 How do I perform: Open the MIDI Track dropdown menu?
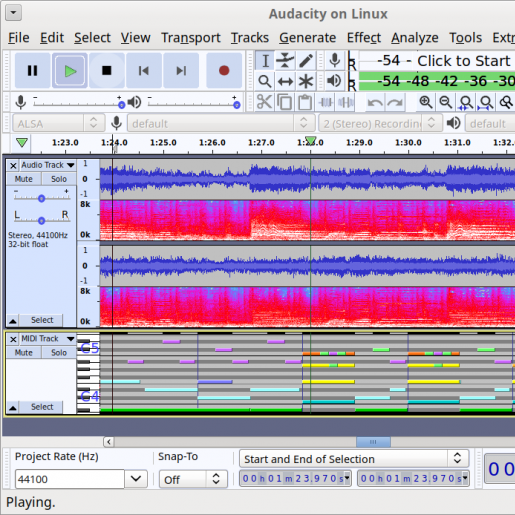(48, 339)
